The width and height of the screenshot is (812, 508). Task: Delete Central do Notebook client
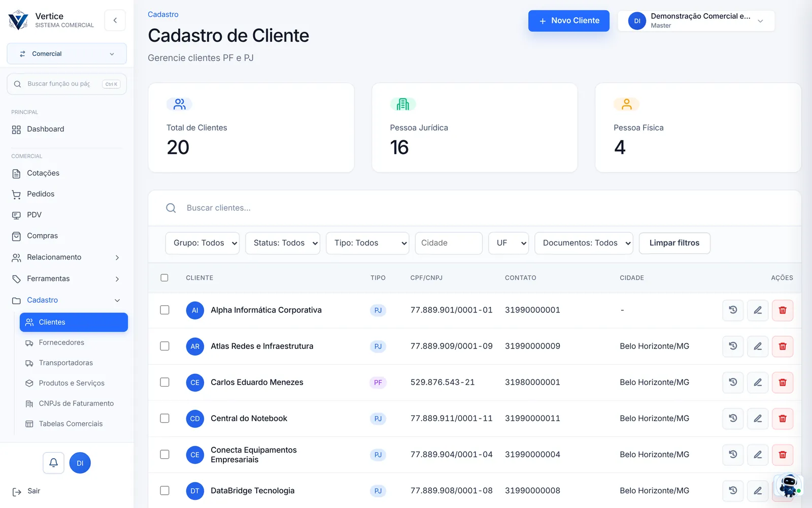coord(783,418)
